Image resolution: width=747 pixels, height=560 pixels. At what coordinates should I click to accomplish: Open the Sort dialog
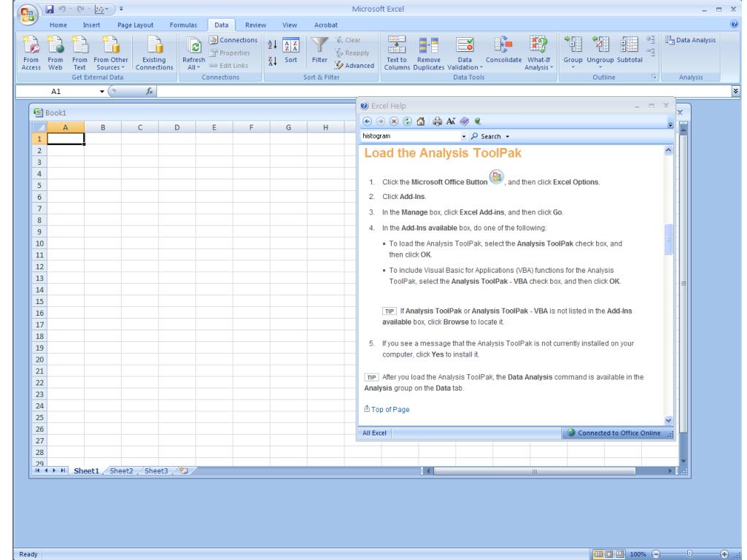pos(290,50)
